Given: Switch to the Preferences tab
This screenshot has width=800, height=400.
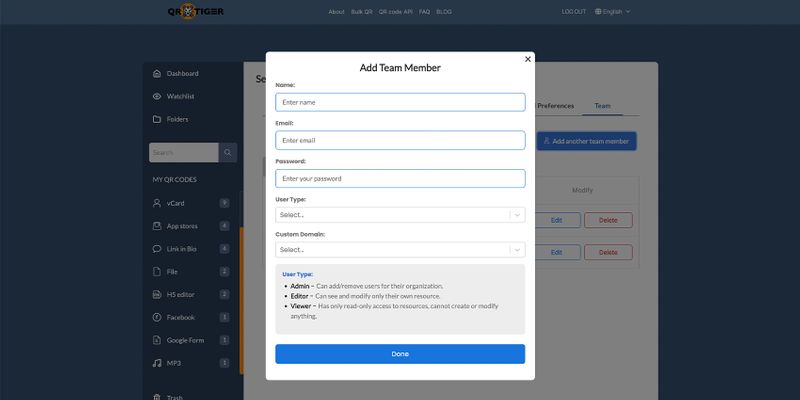Looking at the screenshot, I should click(x=556, y=106).
